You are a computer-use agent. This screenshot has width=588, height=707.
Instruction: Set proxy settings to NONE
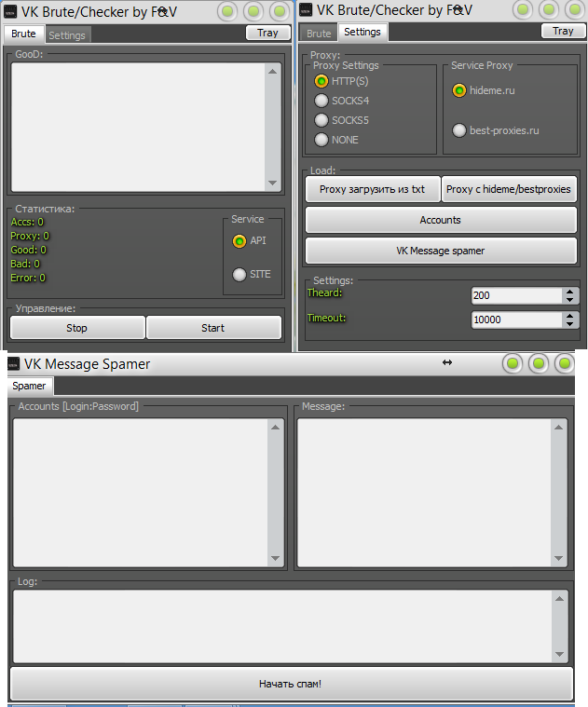(x=321, y=140)
